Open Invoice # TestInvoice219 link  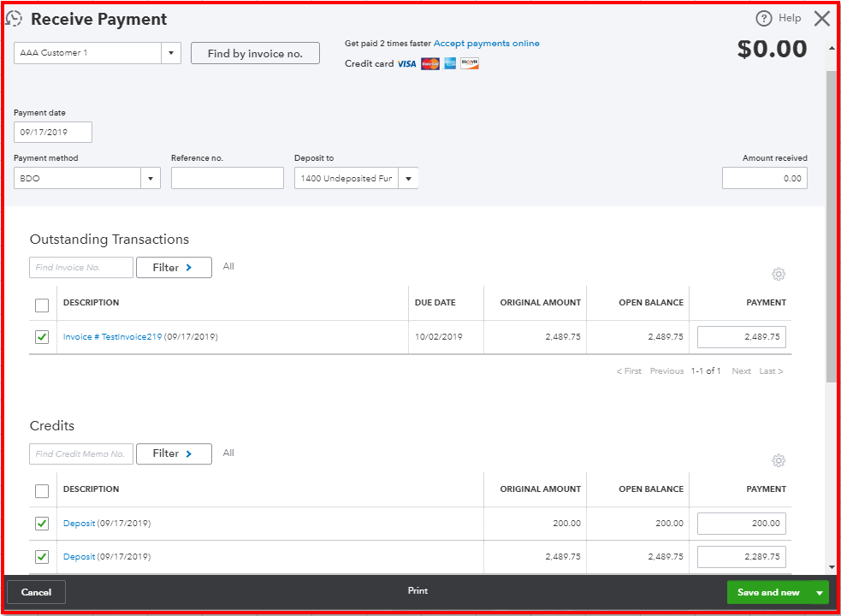point(113,337)
